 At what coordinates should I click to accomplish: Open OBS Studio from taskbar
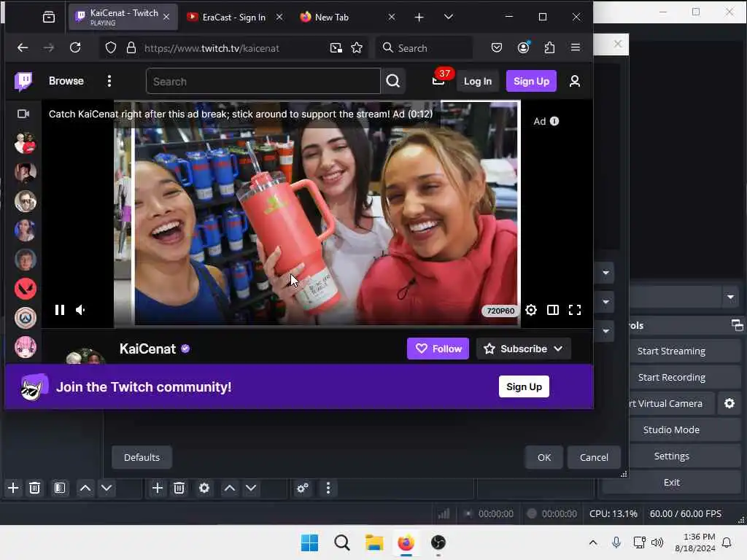pyautogui.click(x=438, y=542)
